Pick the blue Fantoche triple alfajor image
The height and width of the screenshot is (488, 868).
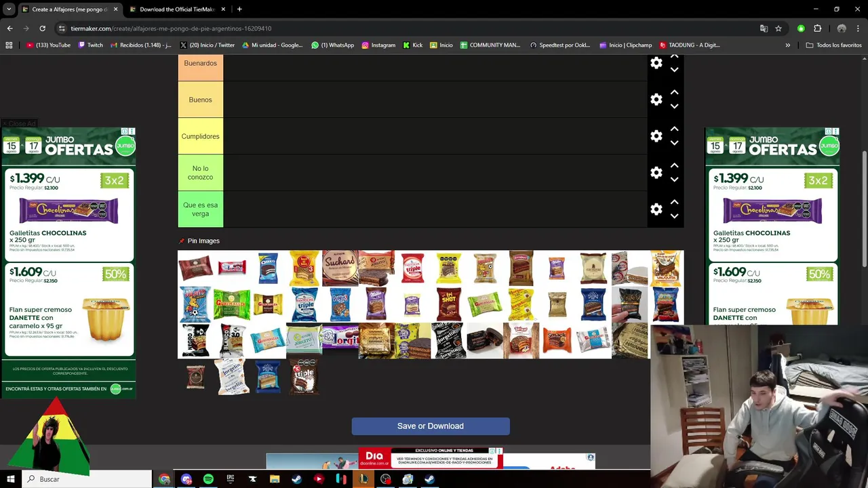click(x=304, y=304)
